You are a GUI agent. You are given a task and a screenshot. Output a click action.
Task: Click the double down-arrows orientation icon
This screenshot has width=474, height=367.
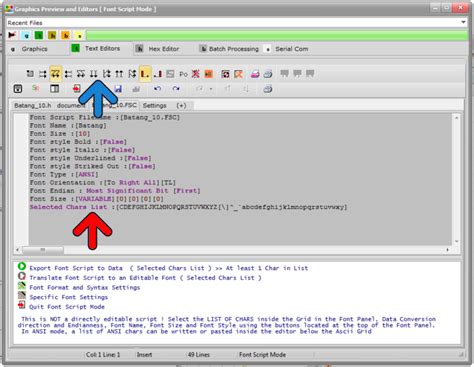[x=94, y=74]
